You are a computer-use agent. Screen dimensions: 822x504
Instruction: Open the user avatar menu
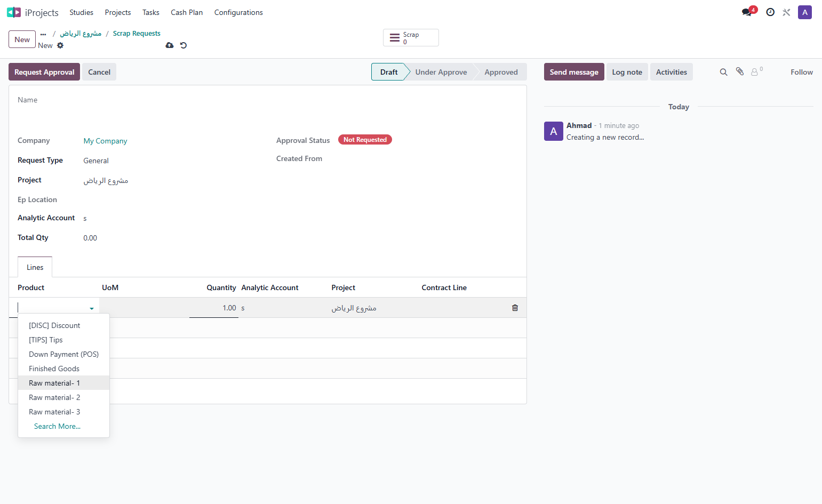(804, 12)
